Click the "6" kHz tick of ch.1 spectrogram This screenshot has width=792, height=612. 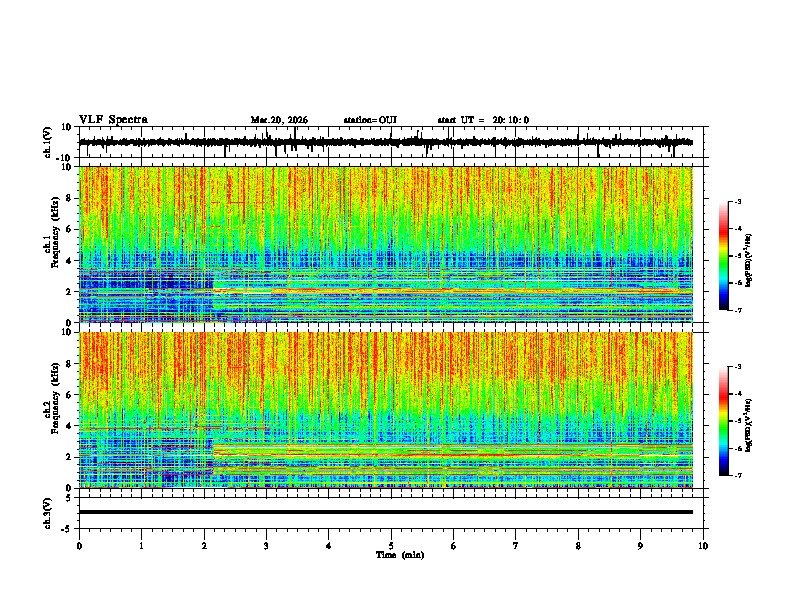[x=71, y=229]
